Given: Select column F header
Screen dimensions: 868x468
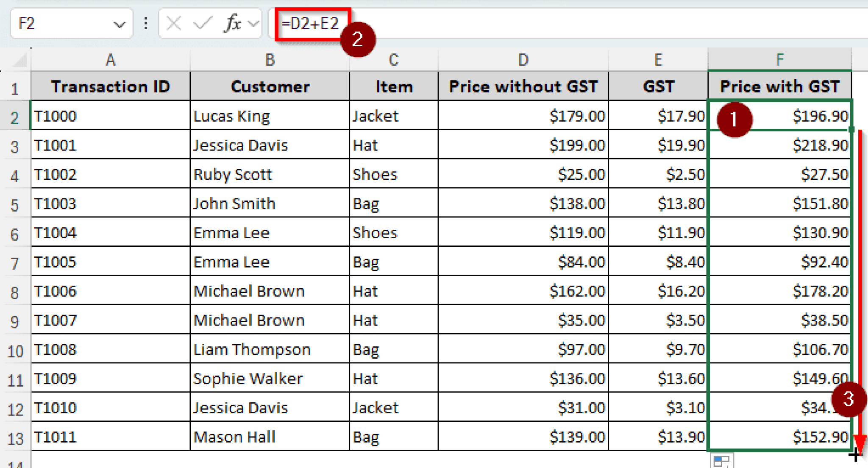Looking at the screenshot, I should (780, 59).
